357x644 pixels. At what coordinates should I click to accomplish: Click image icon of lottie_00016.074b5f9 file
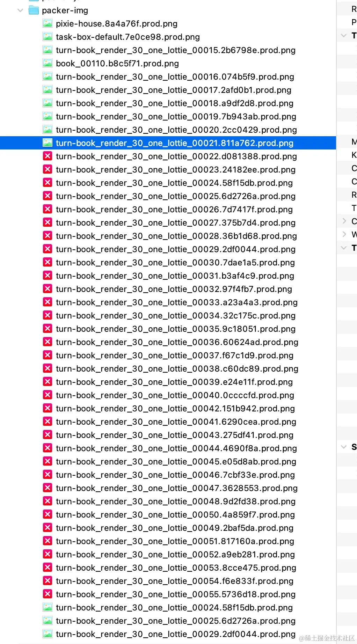[48, 77]
